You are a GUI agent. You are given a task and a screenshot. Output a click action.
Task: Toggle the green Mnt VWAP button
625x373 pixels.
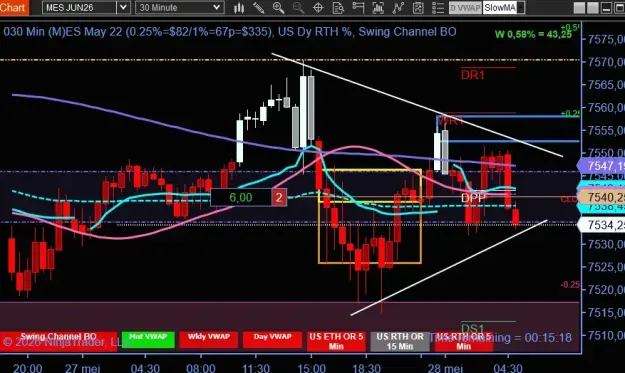[148, 340]
